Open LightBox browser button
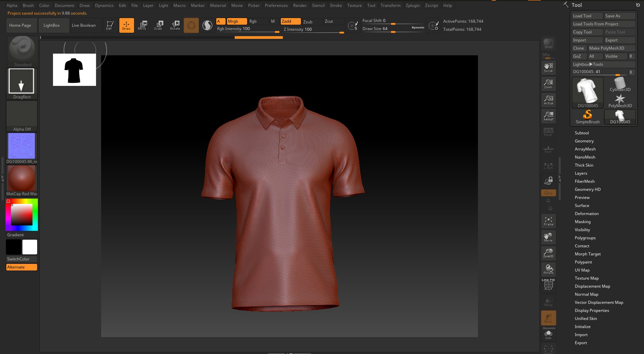The image size is (644, 354). click(54, 25)
